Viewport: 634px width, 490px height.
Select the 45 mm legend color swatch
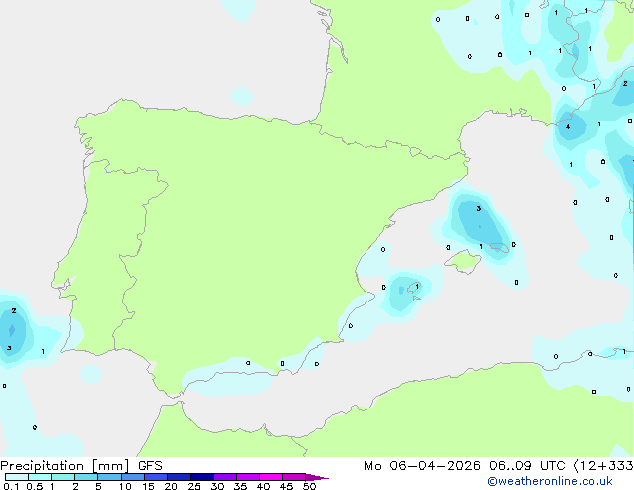coord(294,477)
